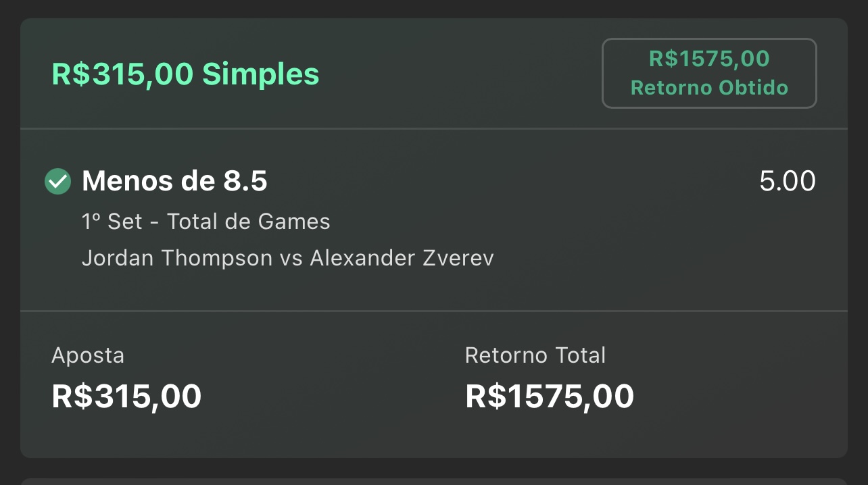Click the green won checkmark icon
868x485 pixels.
(x=57, y=181)
